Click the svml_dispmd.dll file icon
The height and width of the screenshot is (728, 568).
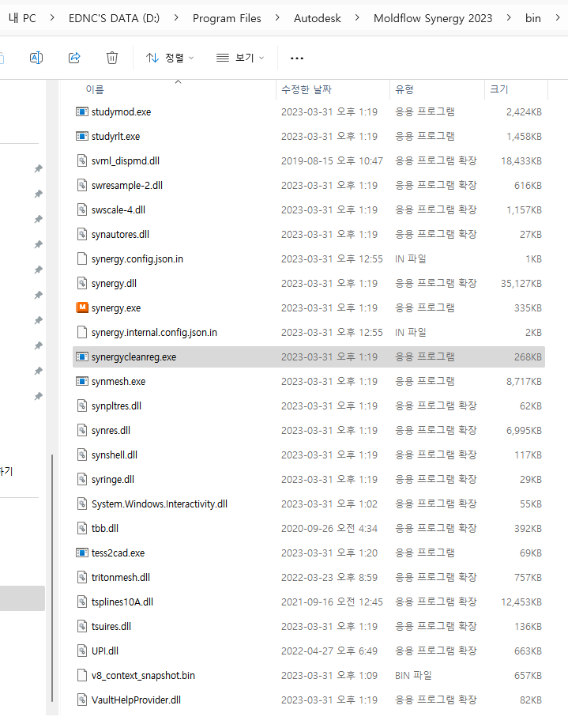click(81, 160)
